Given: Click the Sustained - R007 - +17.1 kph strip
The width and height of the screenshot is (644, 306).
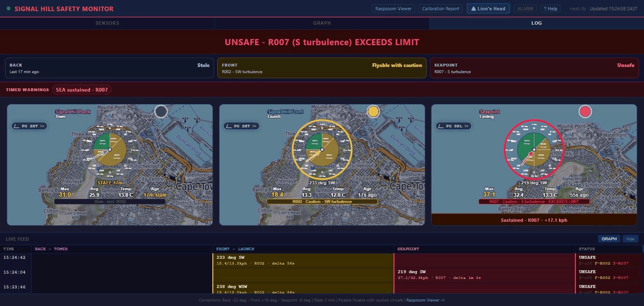Looking at the screenshot, I should (x=534, y=220).
